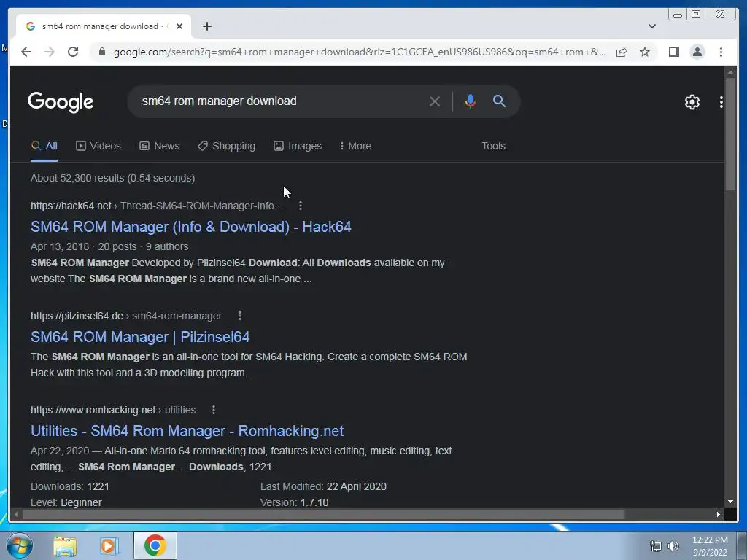Viewport: 747px width, 560px height.
Task: Submit search with magnifier icon
Action: pyautogui.click(x=499, y=101)
